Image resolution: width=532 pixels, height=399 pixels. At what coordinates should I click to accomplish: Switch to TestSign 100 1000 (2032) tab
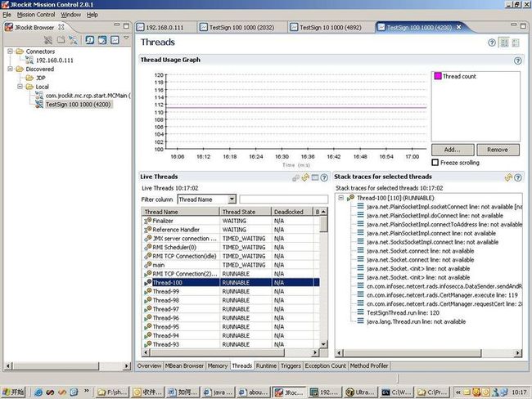point(241,28)
